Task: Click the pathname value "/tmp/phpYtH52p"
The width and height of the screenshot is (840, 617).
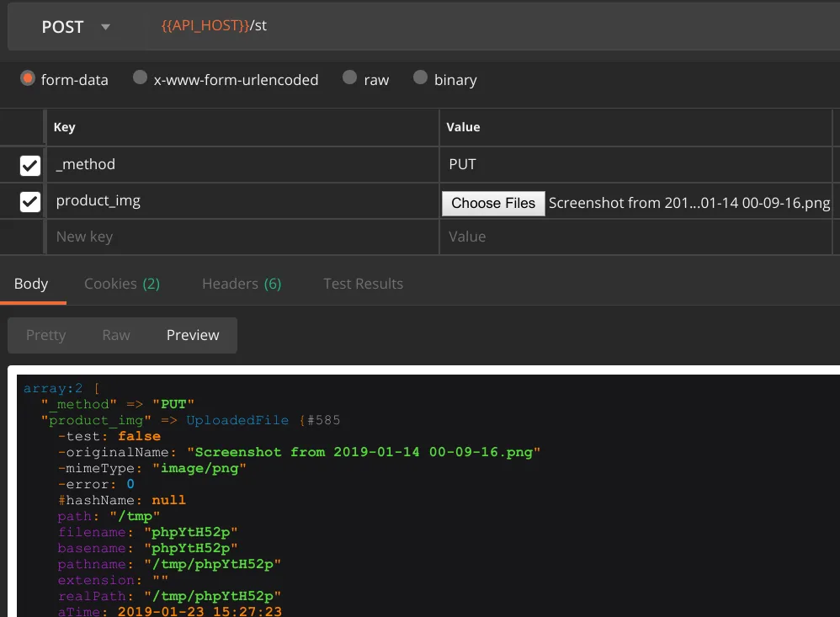Action: (x=212, y=565)
